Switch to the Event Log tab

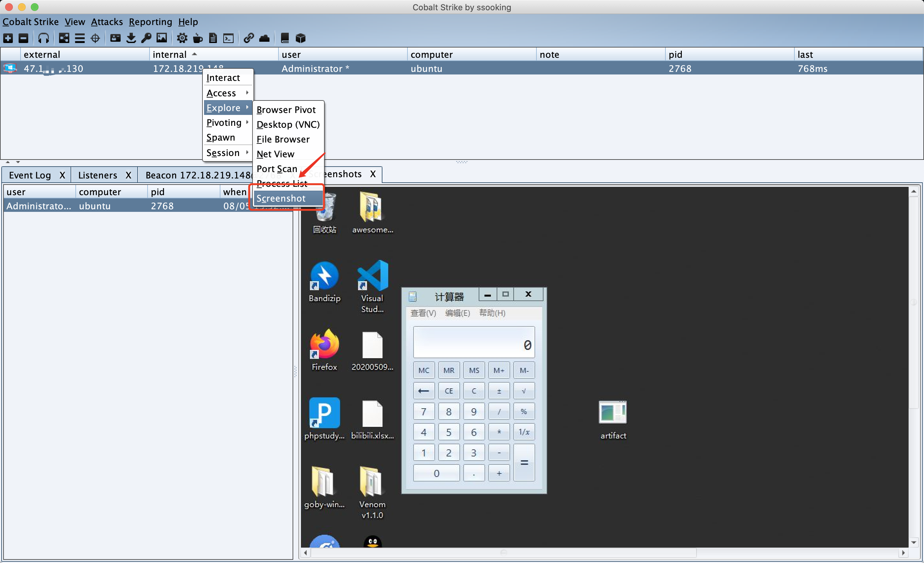pos(30,175)
